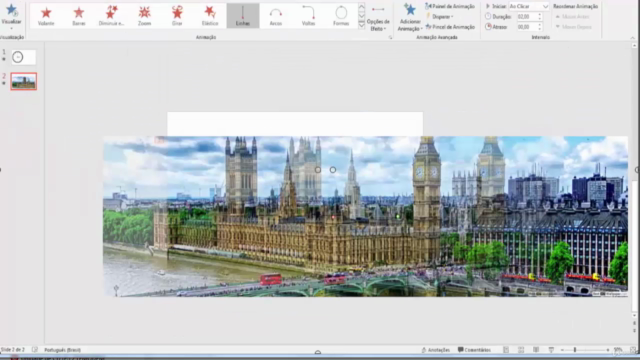
Task: Expand the full animation gallery list
Action: coord(361,24)
